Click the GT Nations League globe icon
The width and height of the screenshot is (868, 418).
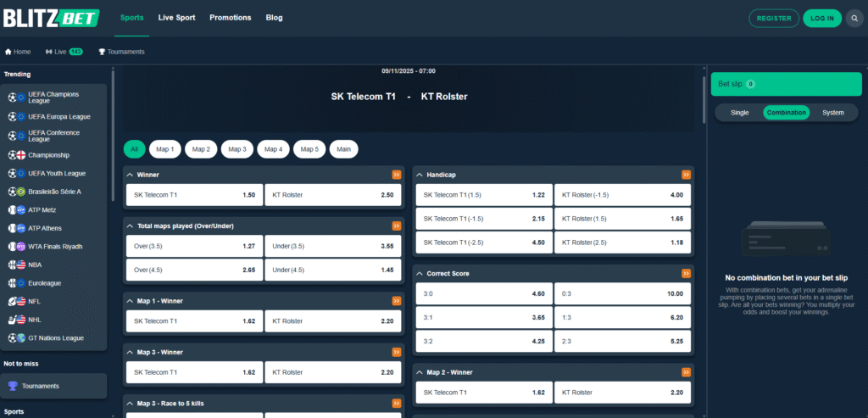[21, 337]
